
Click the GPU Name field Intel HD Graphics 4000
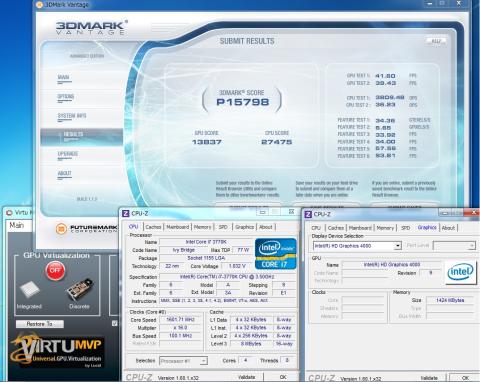point(392,265)
